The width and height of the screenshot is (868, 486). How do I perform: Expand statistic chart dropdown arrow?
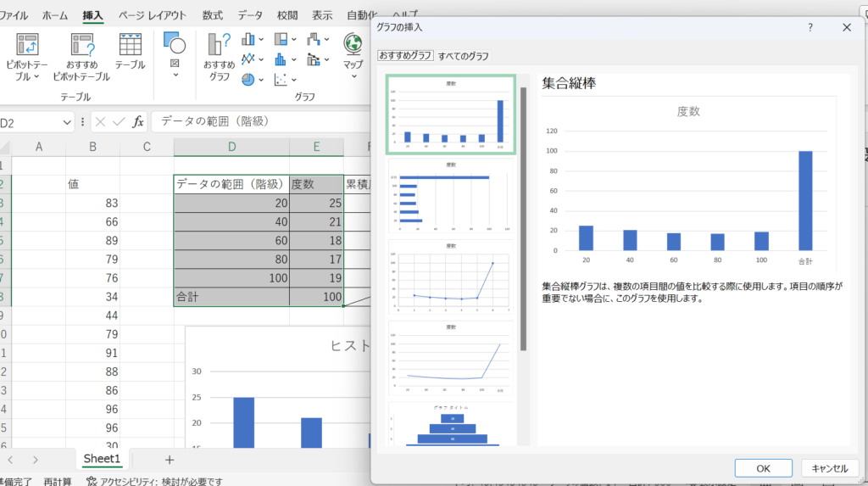coord(294,60)
